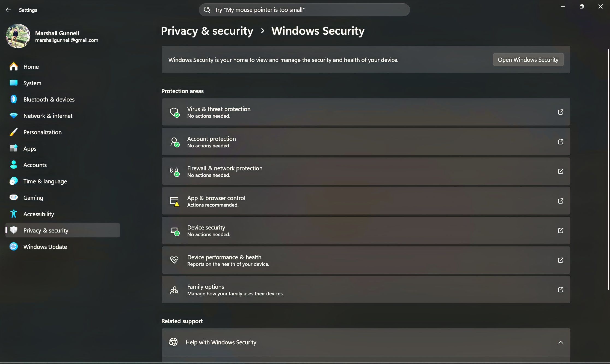The width and height of the screenshot is (610, 364).
Task: Restore down the Settings window
Action: point(582,6)
